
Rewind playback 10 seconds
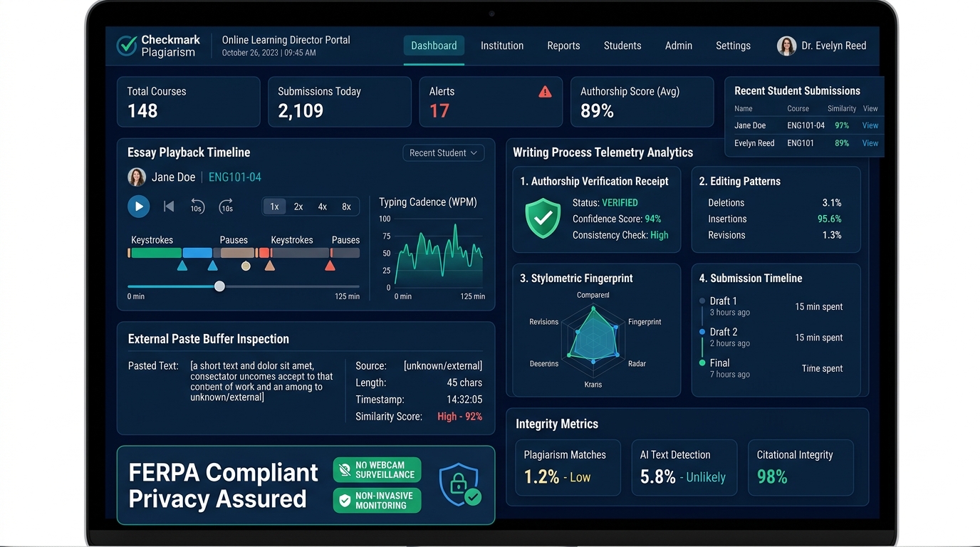pyautogui.click(x=197, y=207)
